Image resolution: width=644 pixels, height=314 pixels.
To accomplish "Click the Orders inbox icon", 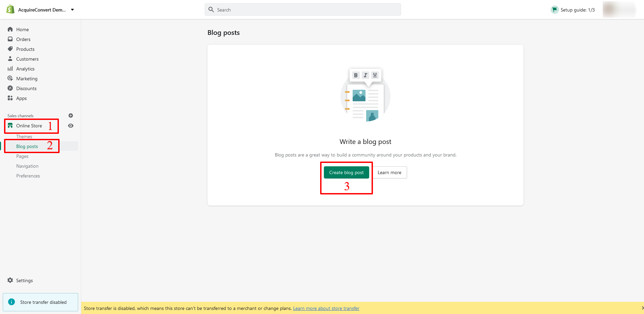I will pos(10,39).
